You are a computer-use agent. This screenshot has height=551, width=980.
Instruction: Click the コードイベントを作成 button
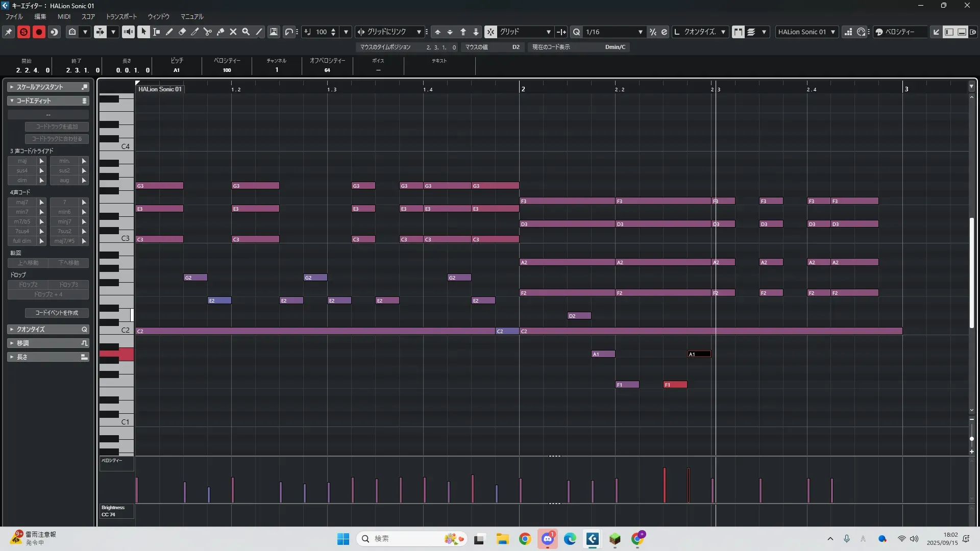pos(57,313)
